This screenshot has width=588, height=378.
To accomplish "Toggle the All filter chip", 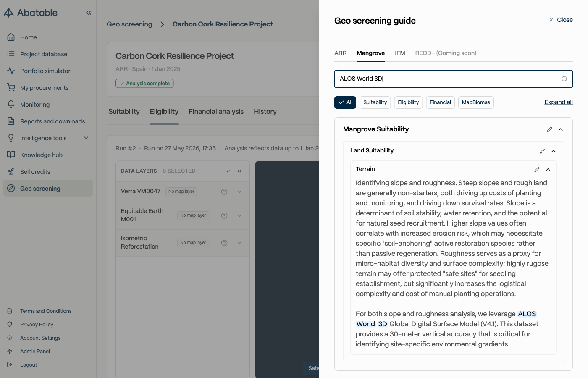I will [345, 102].
